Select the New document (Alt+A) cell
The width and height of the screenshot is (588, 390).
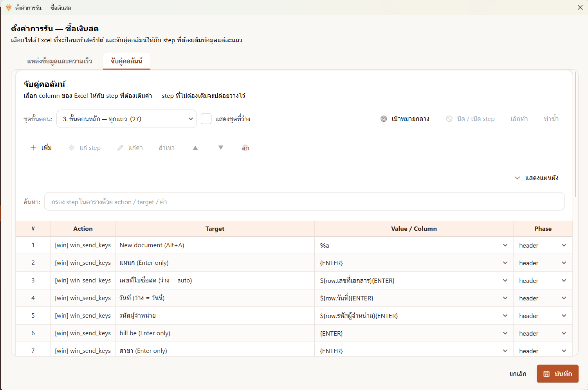[x=215, y=245]
